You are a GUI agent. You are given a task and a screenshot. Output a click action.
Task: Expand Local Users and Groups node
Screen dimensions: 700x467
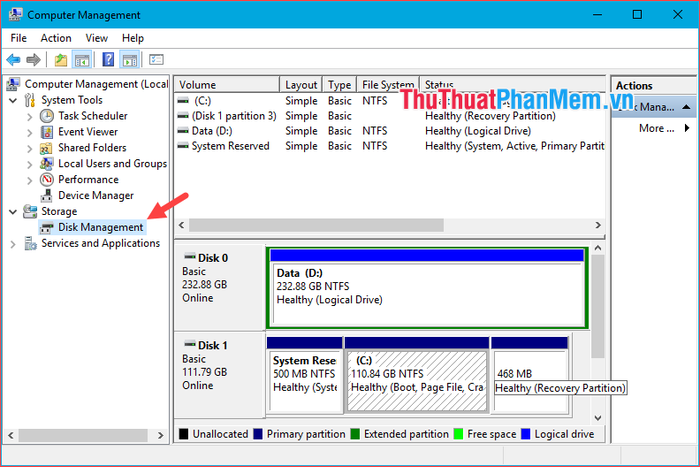pos(29,164)
